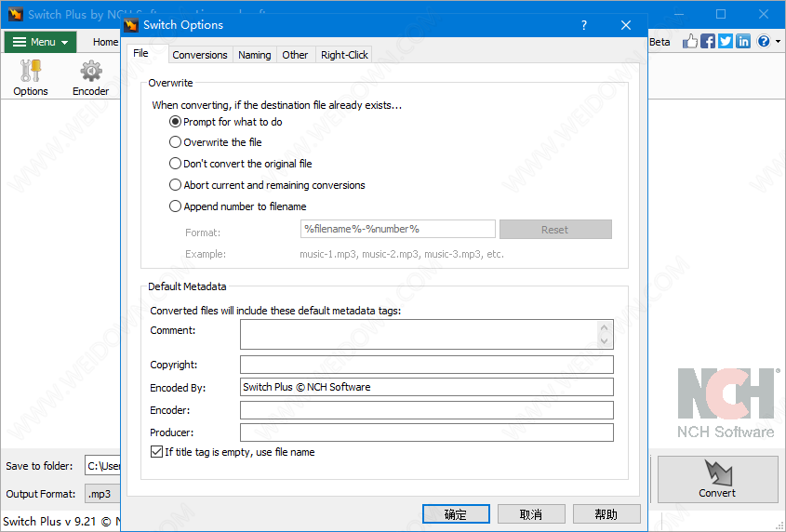The width and height of the screenshot is (786, 532).
Task: Click the Encoder input field
Action: 427,410
